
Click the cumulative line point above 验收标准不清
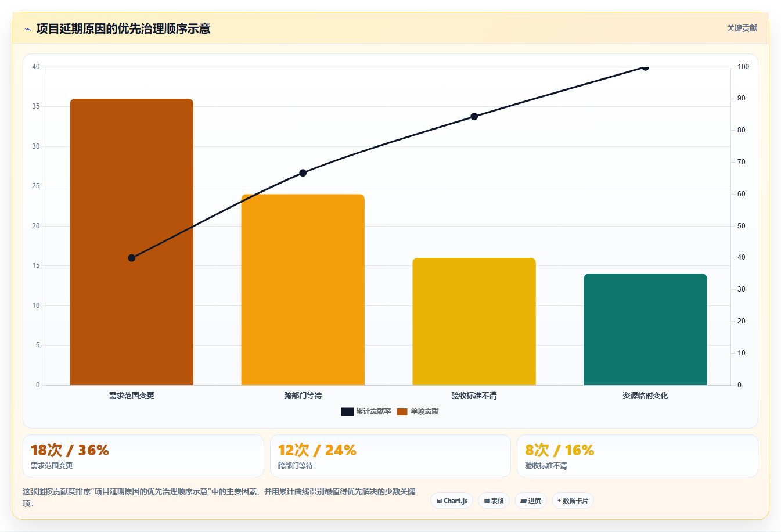pos(474,117)
